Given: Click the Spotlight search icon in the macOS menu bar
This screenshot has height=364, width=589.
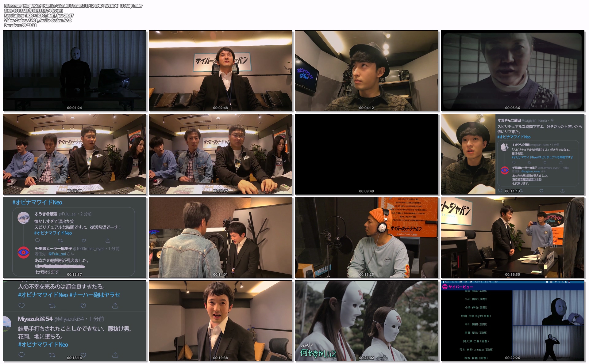Looking at the screenshot, I should pyautogui.click(x=563, y=282).
